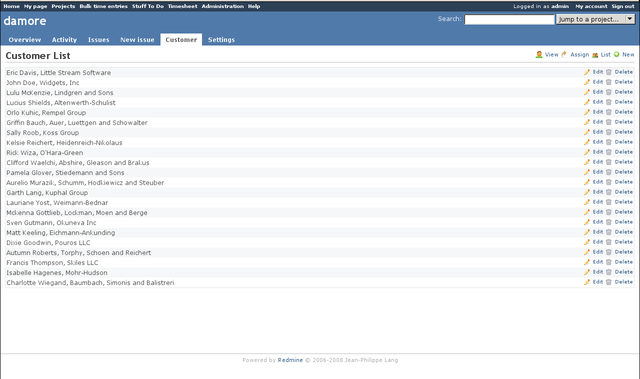Click pencil icon for Garth Lang

pyautogui.click(x=587, y=192)
